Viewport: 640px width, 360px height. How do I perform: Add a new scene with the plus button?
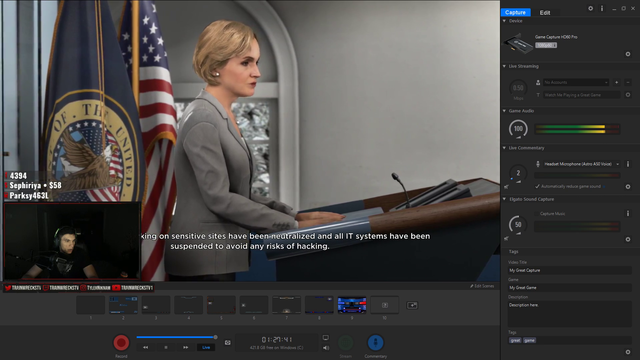tap(412, 305)
